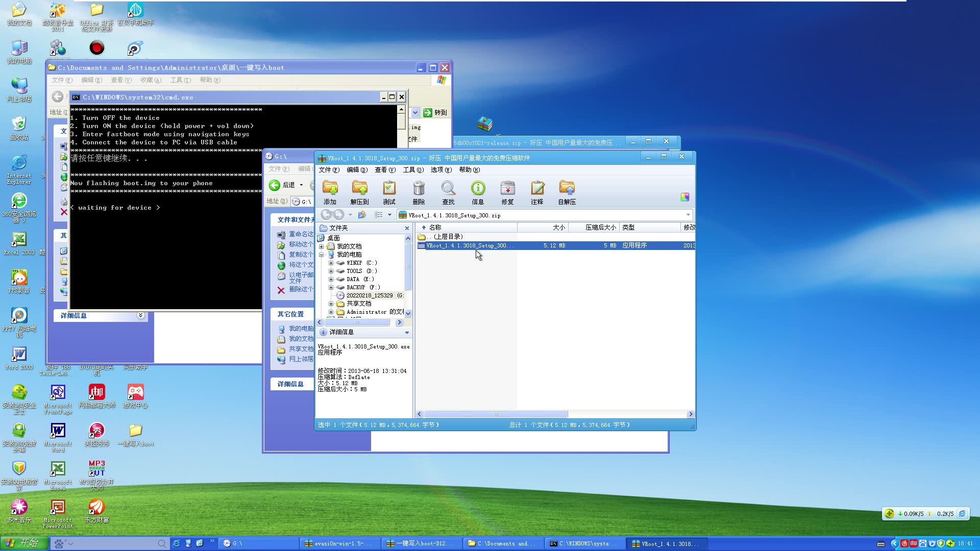Sort file list by 名称 column
This screenshot has width=980, height=551.
[x=467, y=228]
